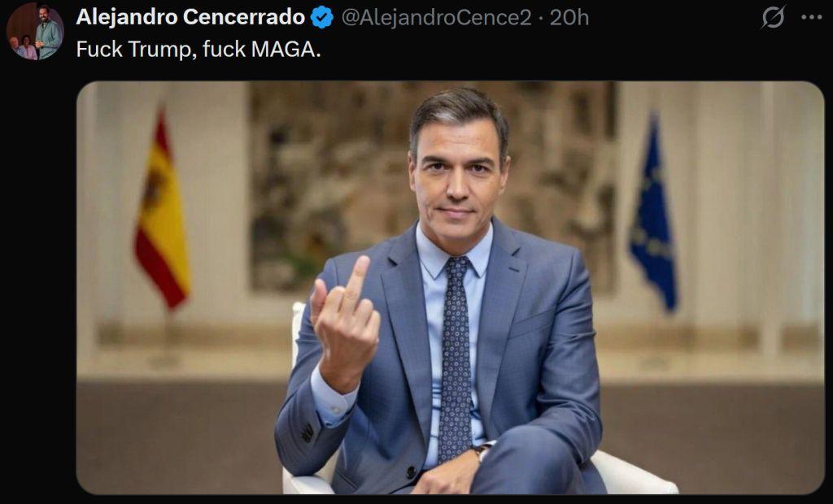Image resolution: width=833 pixels, height=504 pixels.
Task: Click the blue verified checkmark badge
Action: (322, 18)
